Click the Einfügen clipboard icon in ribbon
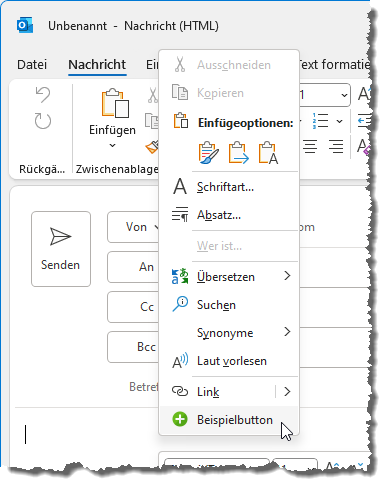The width and height of the screenshot is (388, 486). [115, 103]
